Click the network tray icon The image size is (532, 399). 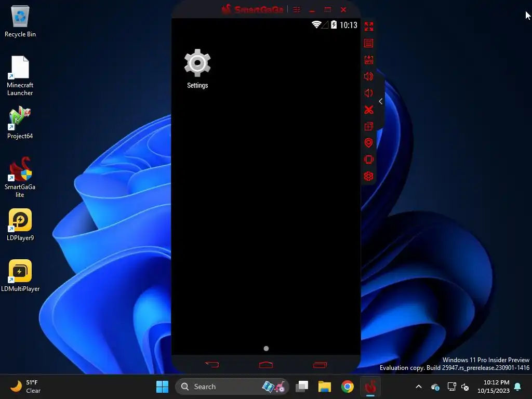coord(451,387)
